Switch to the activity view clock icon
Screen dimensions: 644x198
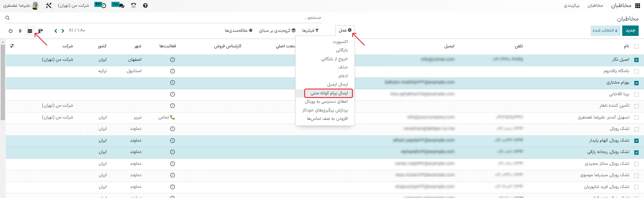(x=10, y=31)
